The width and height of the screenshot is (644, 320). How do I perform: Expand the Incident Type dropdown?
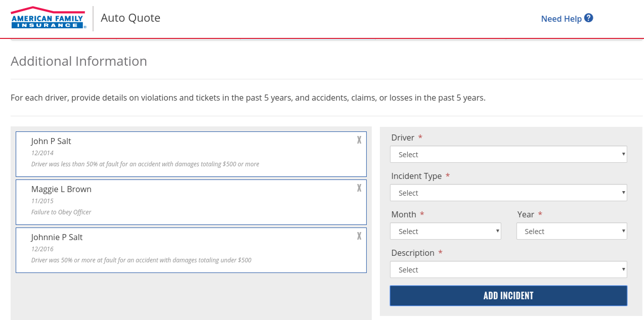click(x=508, y=193)
